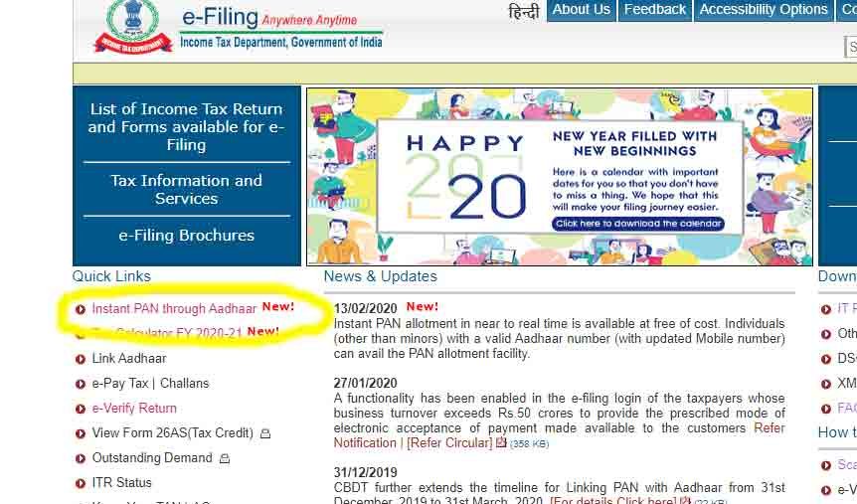Open e-Verify Return quick link
The height and width of the screenshot is (504, 857).
[x=134, y=409]
